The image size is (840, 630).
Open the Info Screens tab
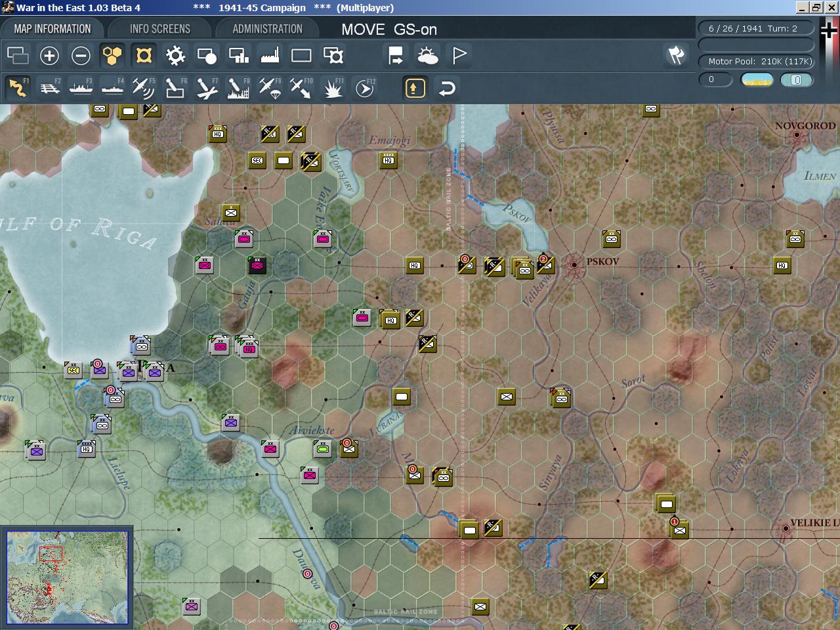[x=160, y=29]
